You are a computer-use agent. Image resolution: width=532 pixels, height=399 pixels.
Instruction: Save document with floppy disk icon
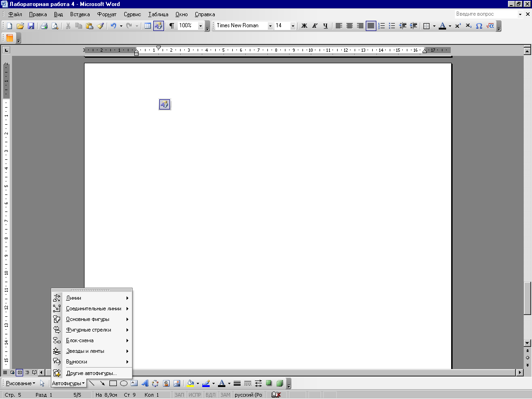[31, 26]
